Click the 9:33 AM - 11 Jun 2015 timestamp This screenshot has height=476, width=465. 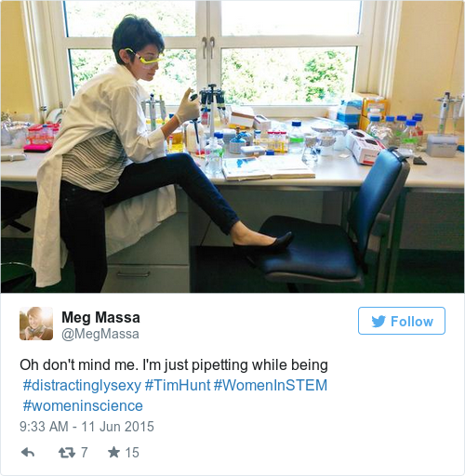[86, 427]
